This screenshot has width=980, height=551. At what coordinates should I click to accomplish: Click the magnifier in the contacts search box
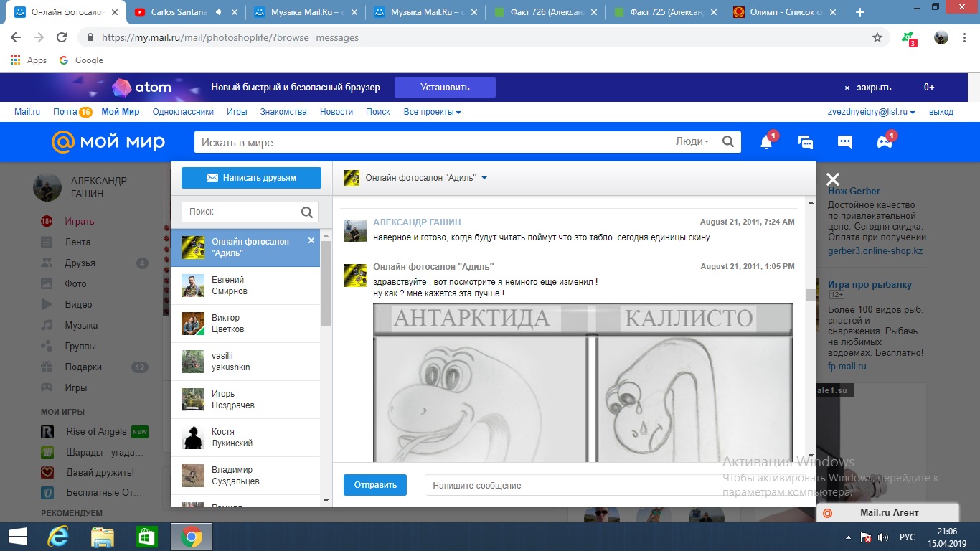coord(307,212)
